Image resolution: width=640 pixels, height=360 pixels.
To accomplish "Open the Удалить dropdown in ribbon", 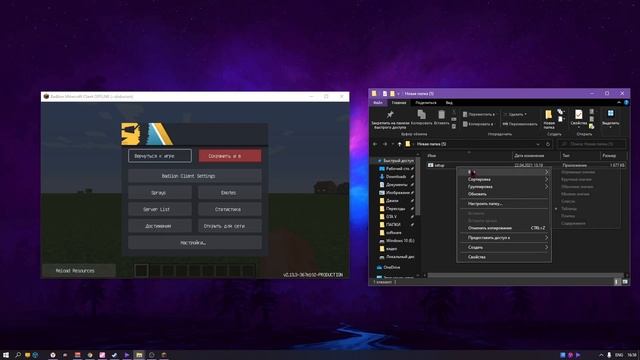I will pos(515,114).
